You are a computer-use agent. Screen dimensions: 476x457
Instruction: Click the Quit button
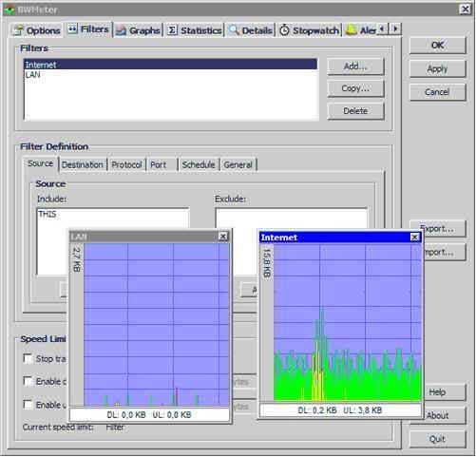click(x=438, y=439)
